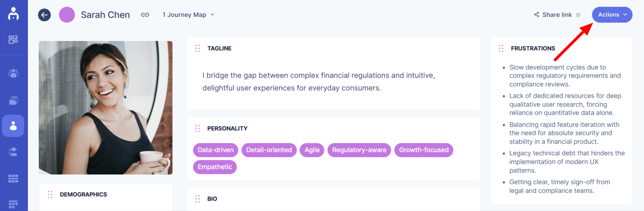The image size is (644, 211).
Task: Click the share icon beside Share link
Action: point(537,15)
